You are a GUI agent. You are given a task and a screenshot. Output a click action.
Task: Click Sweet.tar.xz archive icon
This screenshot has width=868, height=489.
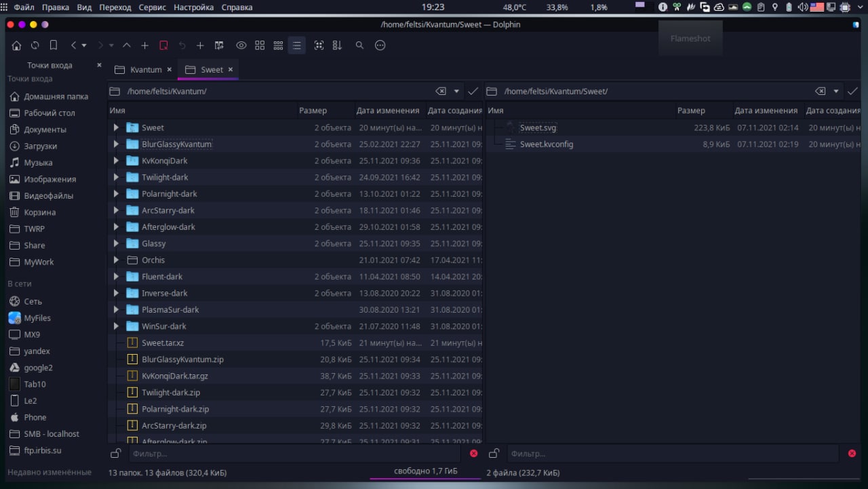click(132, 343)
